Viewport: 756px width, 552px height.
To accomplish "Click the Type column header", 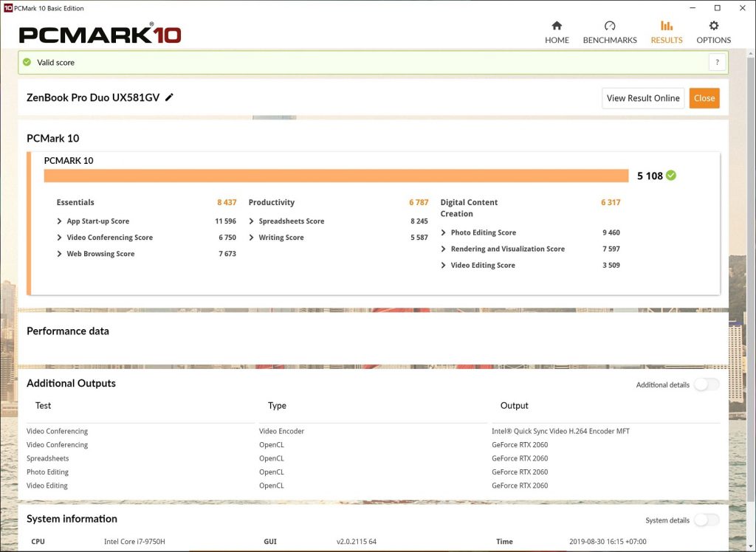I will (x=277, y=405).
